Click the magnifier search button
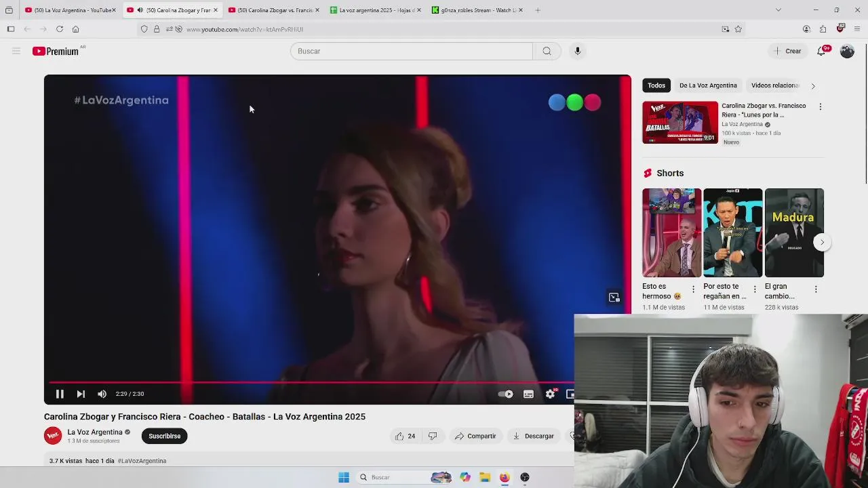 tap(547, 51)
